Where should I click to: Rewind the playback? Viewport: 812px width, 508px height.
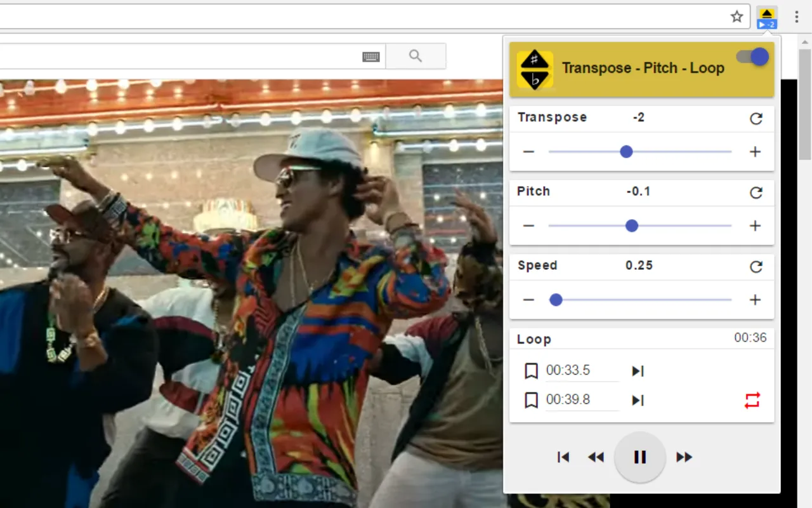tap(596, 457)
